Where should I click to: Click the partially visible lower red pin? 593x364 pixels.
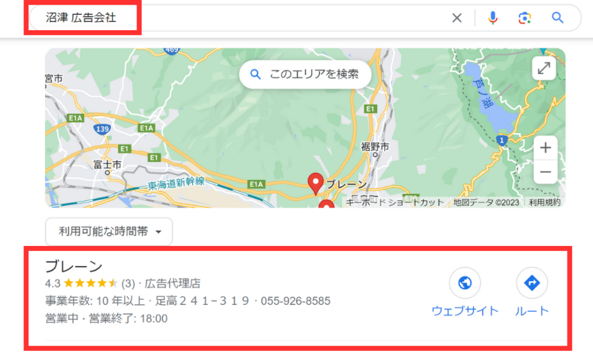326,204
